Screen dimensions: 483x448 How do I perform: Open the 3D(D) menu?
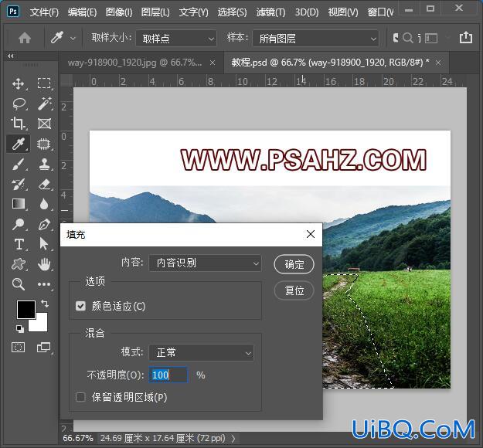tap(307, 12)
